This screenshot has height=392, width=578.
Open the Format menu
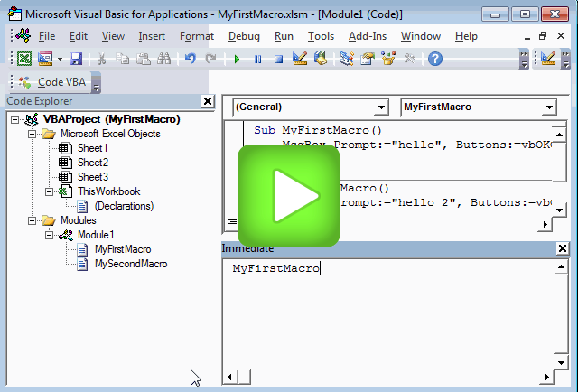coord(197,36)
